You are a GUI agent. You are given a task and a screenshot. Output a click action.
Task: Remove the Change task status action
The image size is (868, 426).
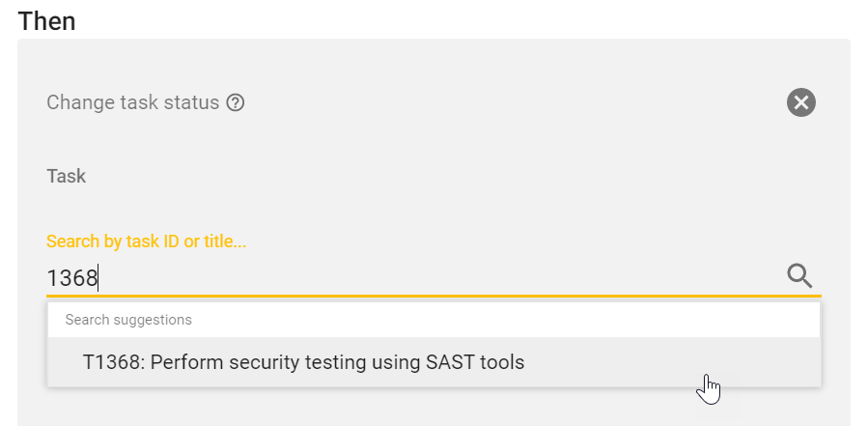(x=800, y=102)
